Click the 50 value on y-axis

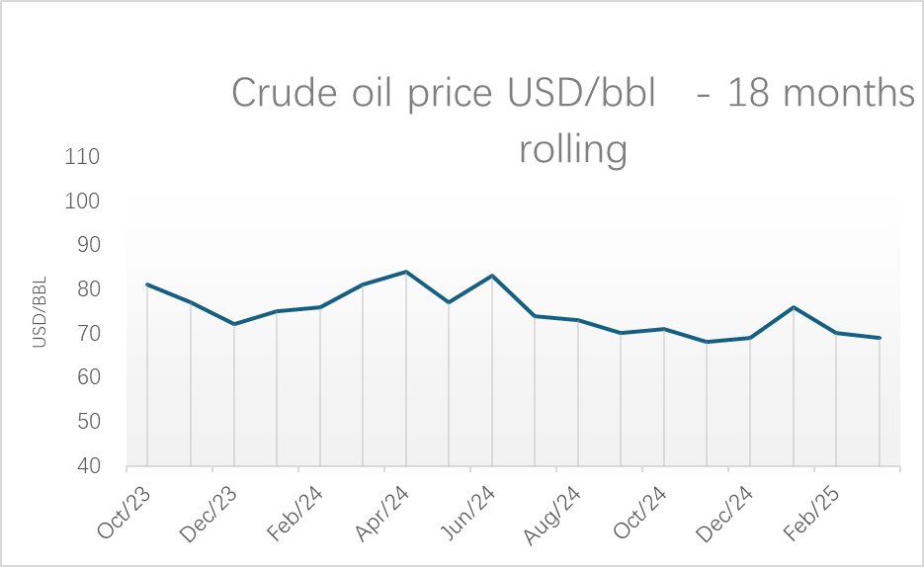pos(88,422)
